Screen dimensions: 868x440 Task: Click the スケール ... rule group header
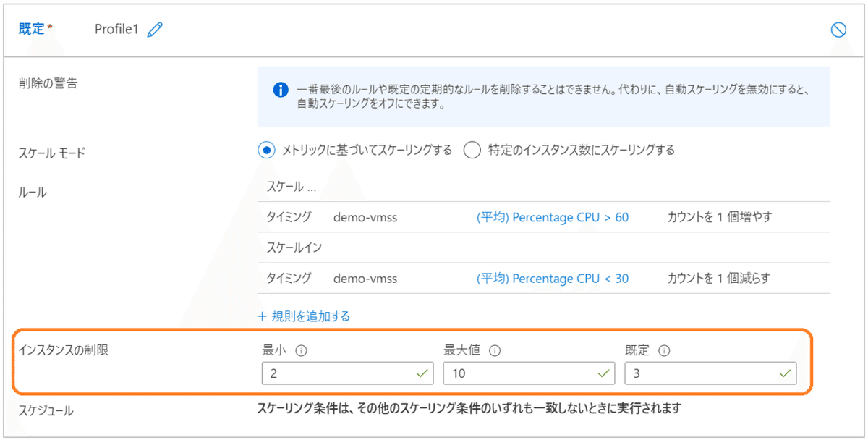292,187
